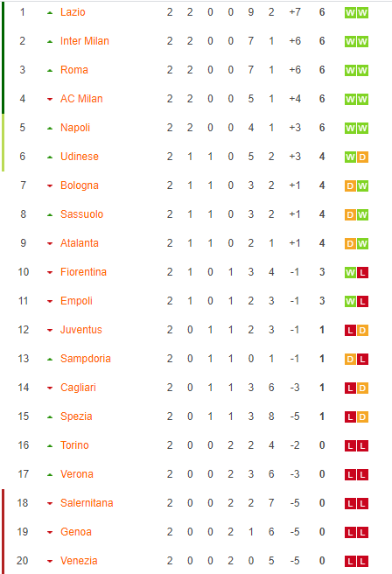
Task: Click Genoa's red down arrow icon
Action: [50, 532]
